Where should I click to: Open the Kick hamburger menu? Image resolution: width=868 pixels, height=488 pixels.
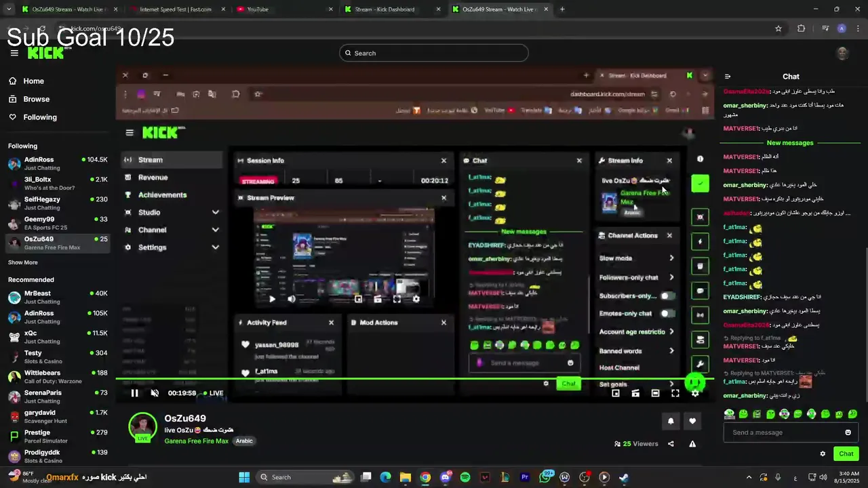pyautogui.click(x=14, y=53)
